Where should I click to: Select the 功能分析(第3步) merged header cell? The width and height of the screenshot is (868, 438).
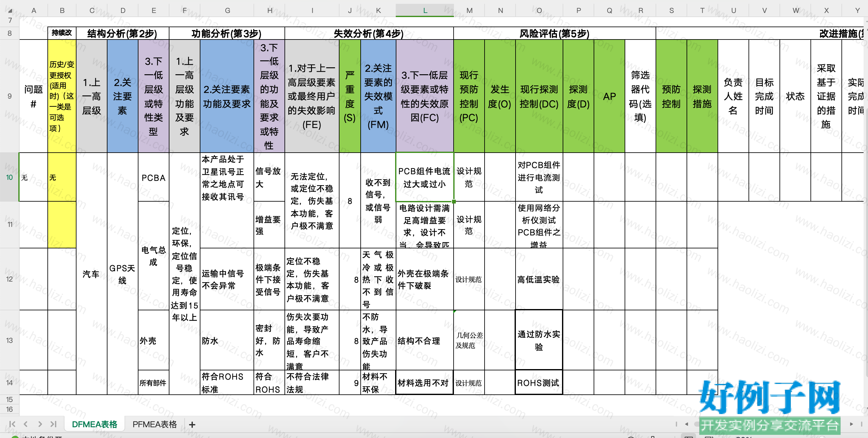click(227, 33)
